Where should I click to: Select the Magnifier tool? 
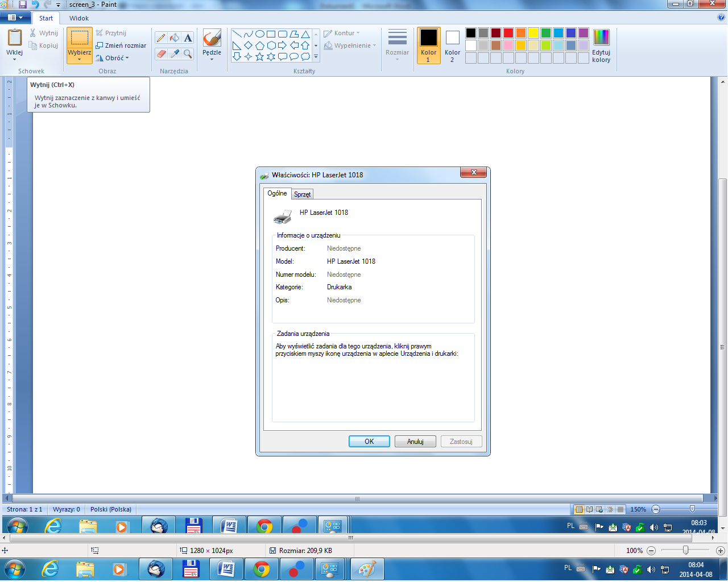188,54
